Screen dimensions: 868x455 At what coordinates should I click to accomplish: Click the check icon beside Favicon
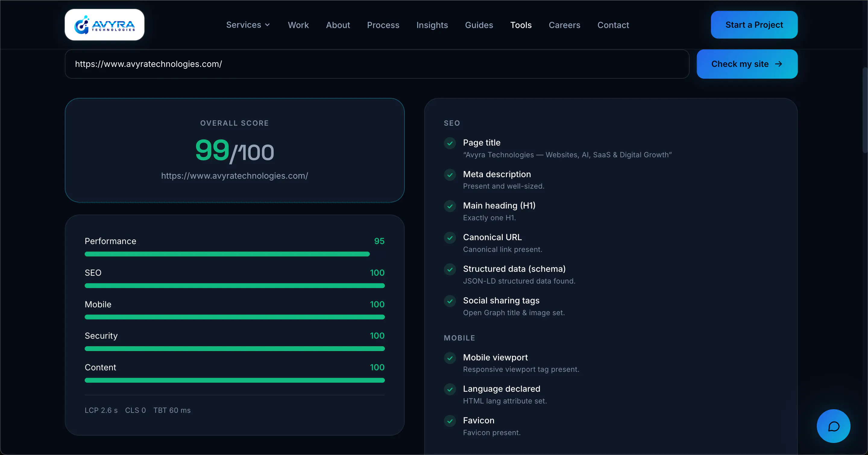pos(450,421)
